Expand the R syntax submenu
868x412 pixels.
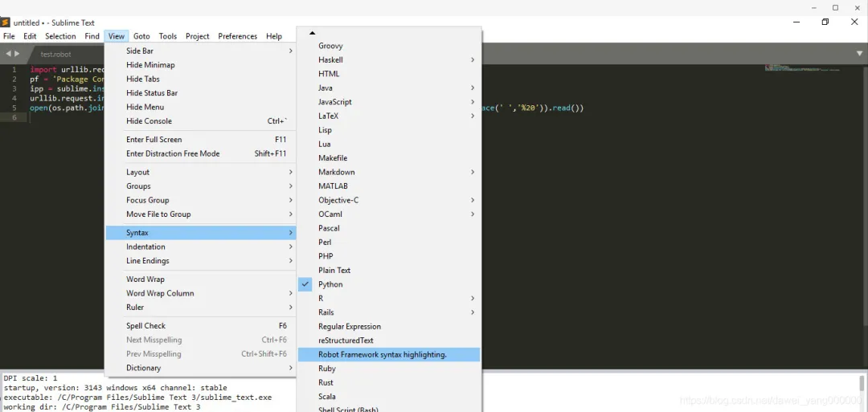point(389,298)
